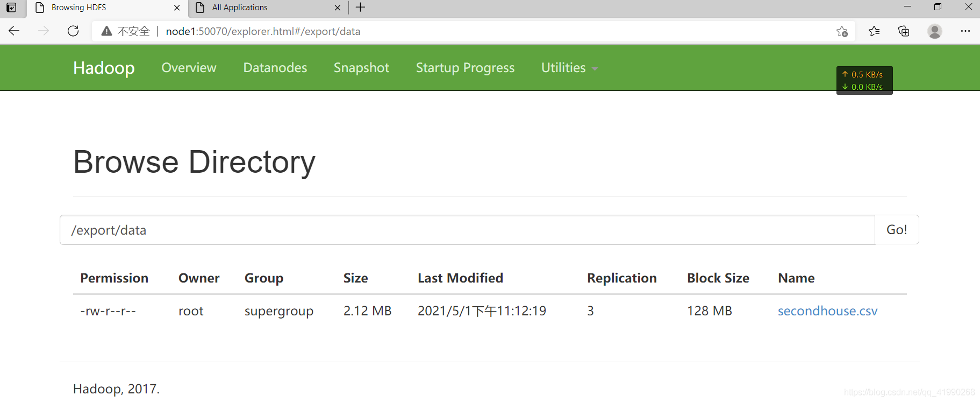Open the Datanodes navigation item
Viewport: 980px width, 402px height.
coord(275,68)
